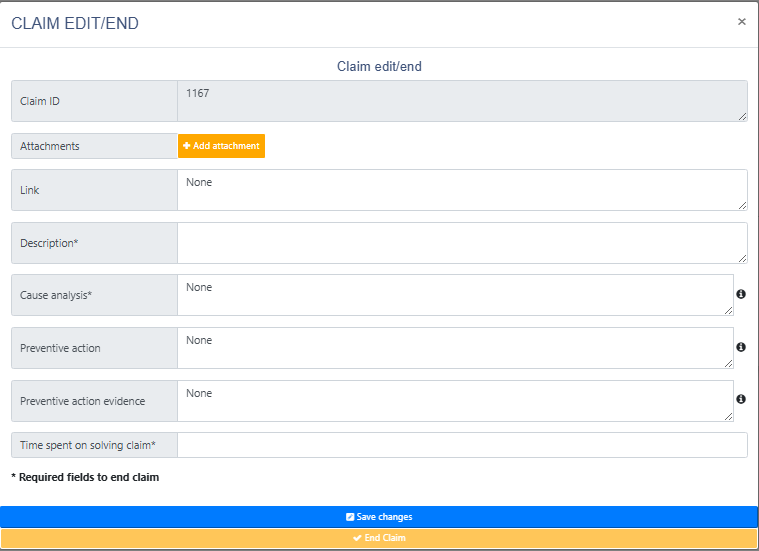Viewport: 759px width, 551px height.
Task: Open info icon beside Cause analysis
Action: (x=741, y=295)
